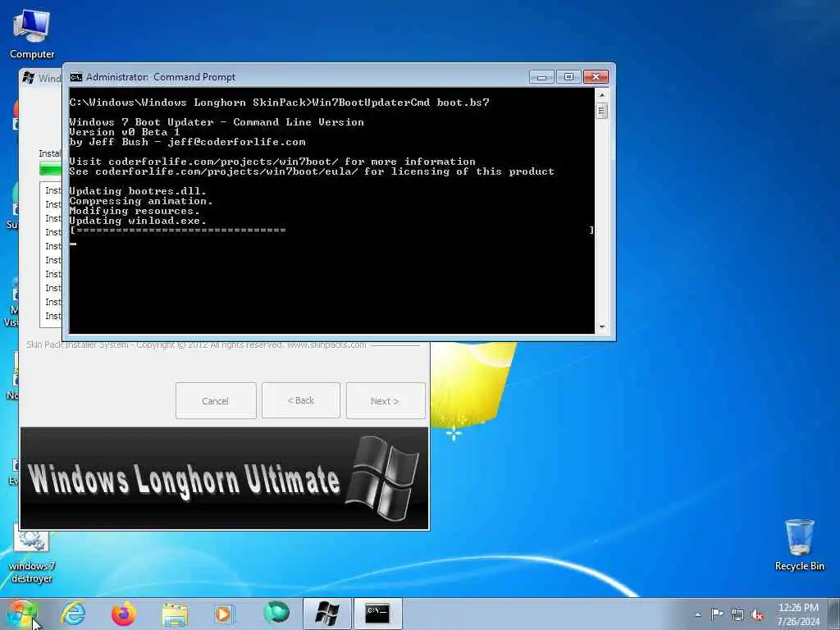Open Windows Explorer folder on taskbar

click(x=175, y=614)
